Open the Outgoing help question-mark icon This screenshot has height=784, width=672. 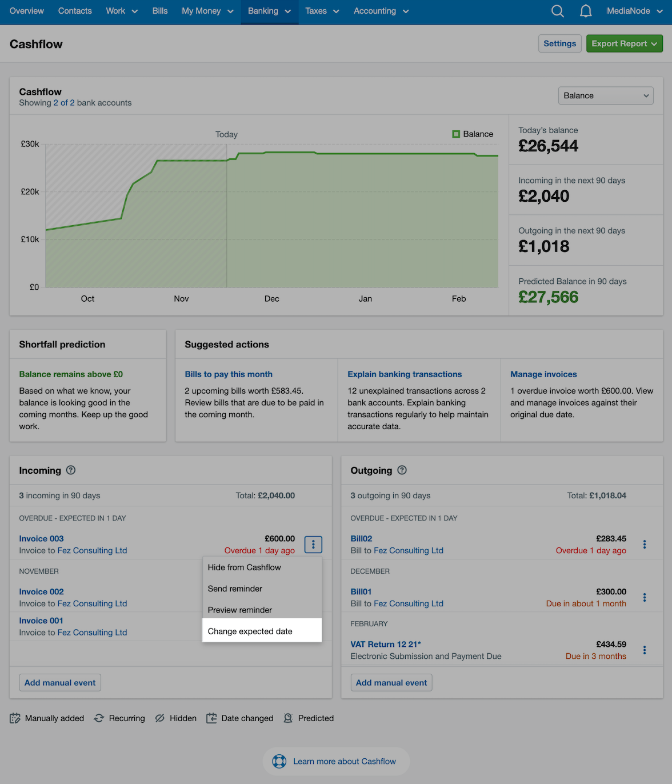pyautogui.click(x=402, y=470)
